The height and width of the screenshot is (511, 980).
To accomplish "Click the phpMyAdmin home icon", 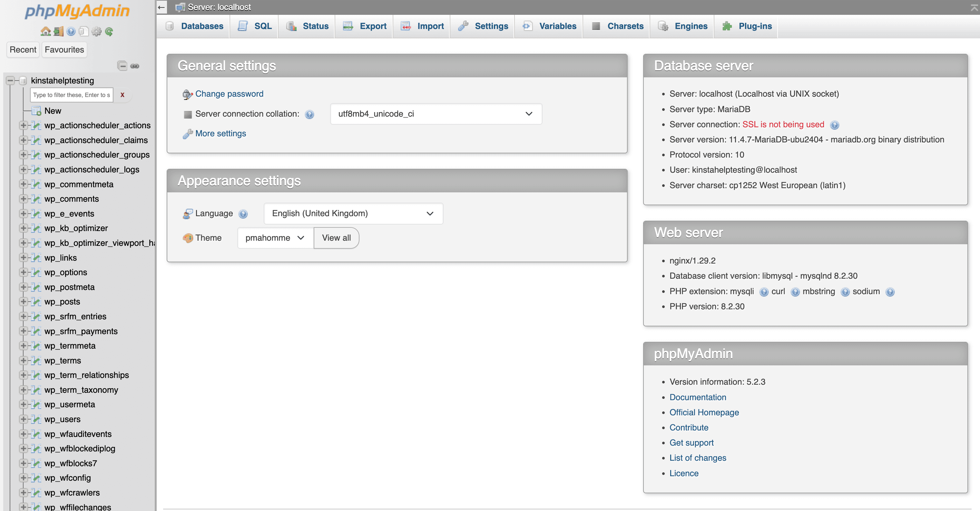I will pos(46,32).
